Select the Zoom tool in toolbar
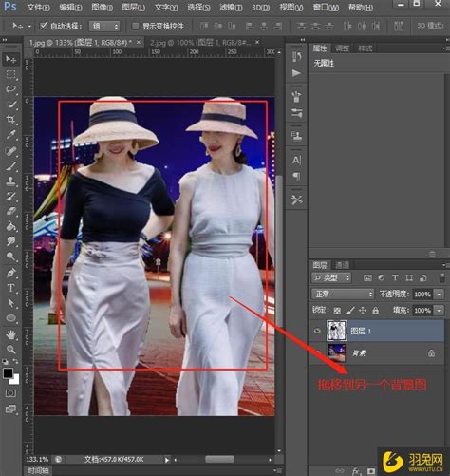The width and height of the screenshot is (450, 476). [x=11, y=350]
